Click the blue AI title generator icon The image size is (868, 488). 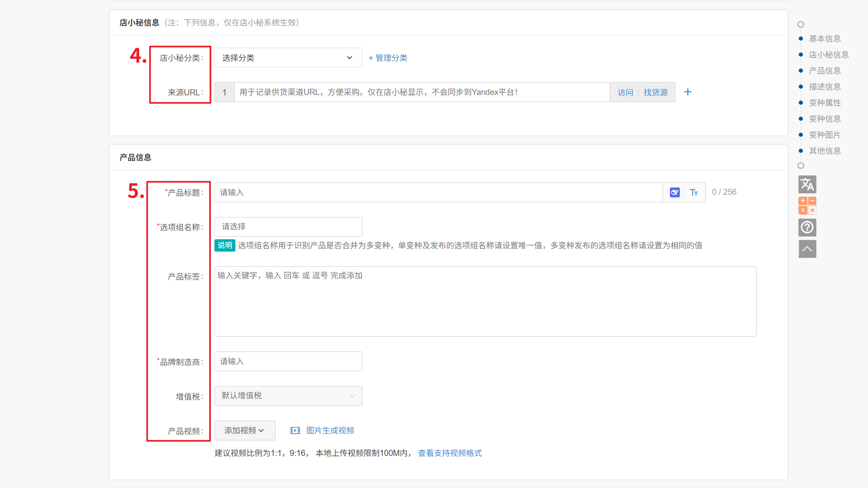coord(675,192)
